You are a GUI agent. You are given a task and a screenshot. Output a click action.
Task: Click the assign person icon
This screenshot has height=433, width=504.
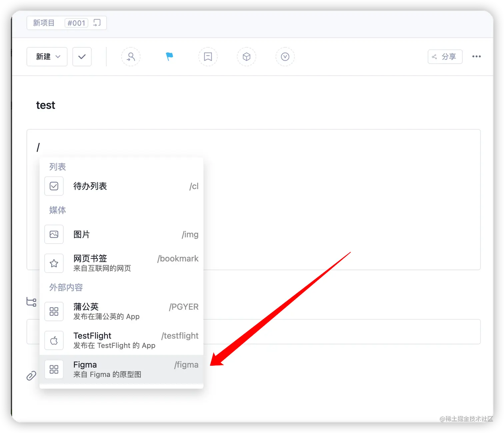131,57
